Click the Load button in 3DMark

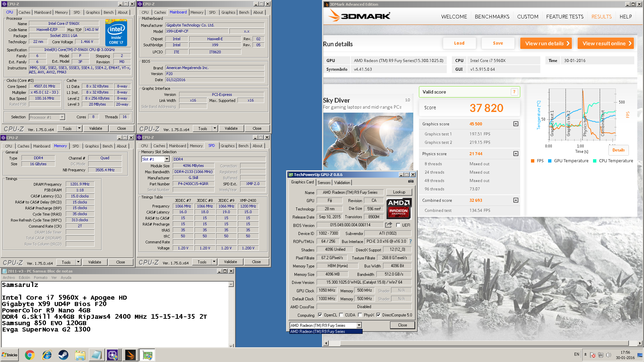pos(459,43)
